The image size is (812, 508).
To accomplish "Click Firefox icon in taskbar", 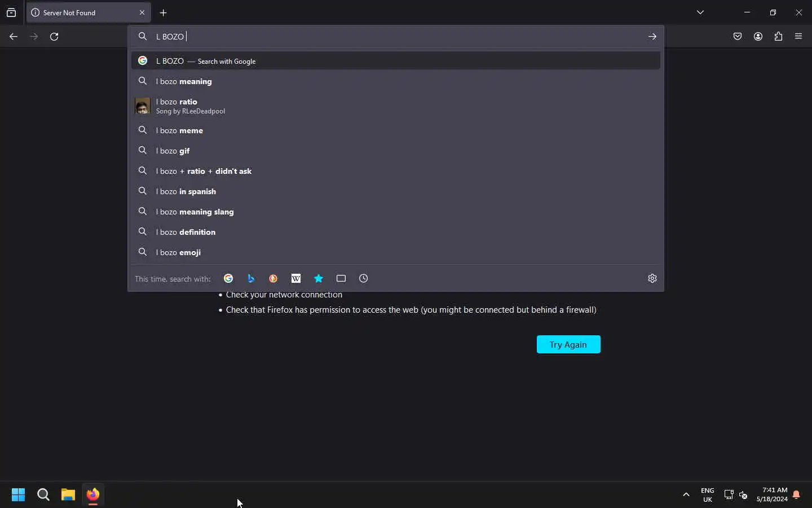I will click(x=93, y=495).
